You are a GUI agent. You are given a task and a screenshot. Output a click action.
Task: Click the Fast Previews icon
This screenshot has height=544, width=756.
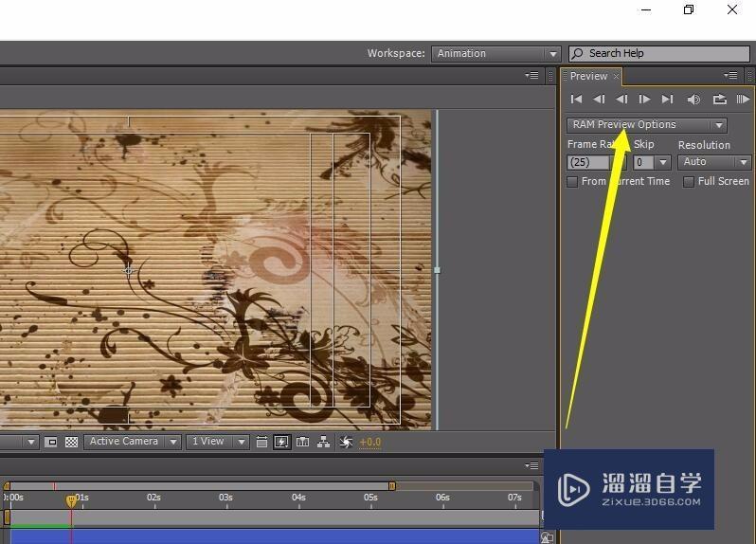[281, 442]
